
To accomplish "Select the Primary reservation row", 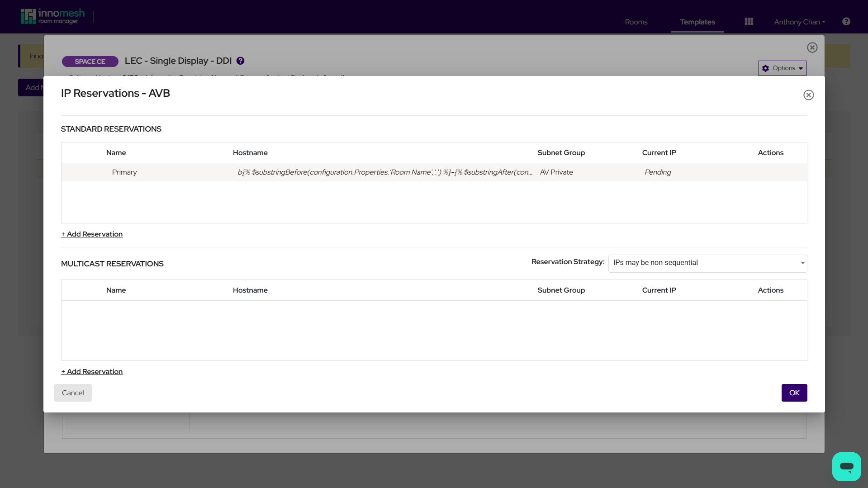I will [124, 172].
